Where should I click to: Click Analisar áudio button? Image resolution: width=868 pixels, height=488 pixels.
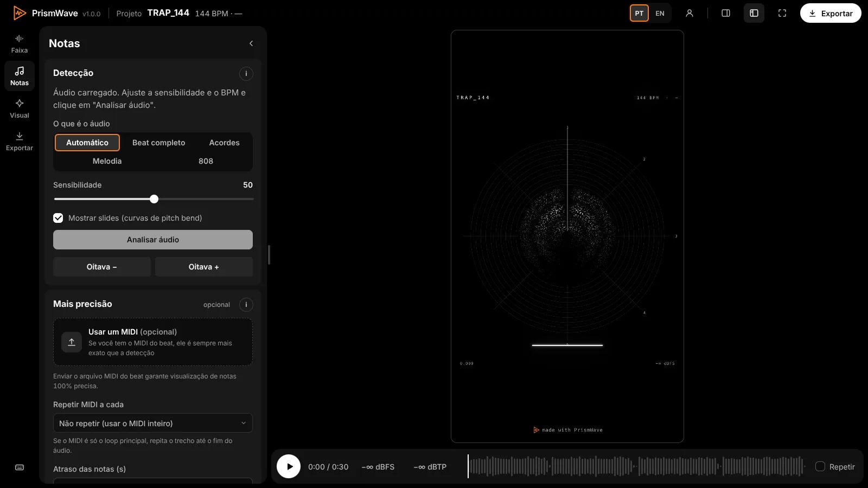pyautogui.click(x=153, y=240)
